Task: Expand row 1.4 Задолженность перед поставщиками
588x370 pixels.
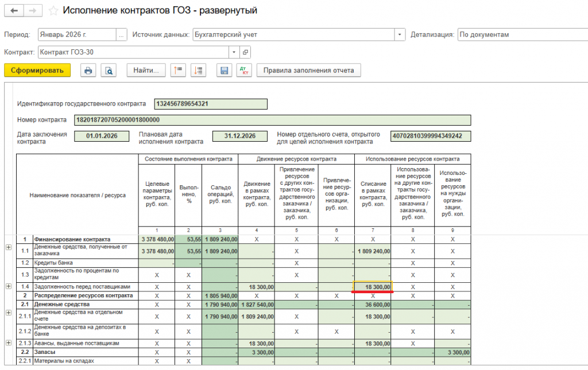Action: [9, 286]
